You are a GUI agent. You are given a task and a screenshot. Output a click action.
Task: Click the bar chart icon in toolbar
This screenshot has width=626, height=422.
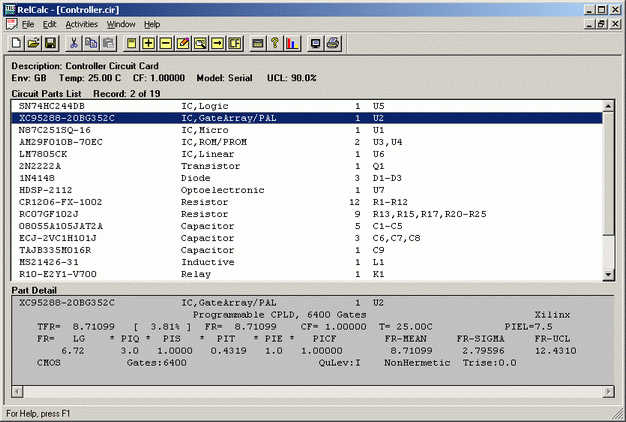tap(291, 43)
